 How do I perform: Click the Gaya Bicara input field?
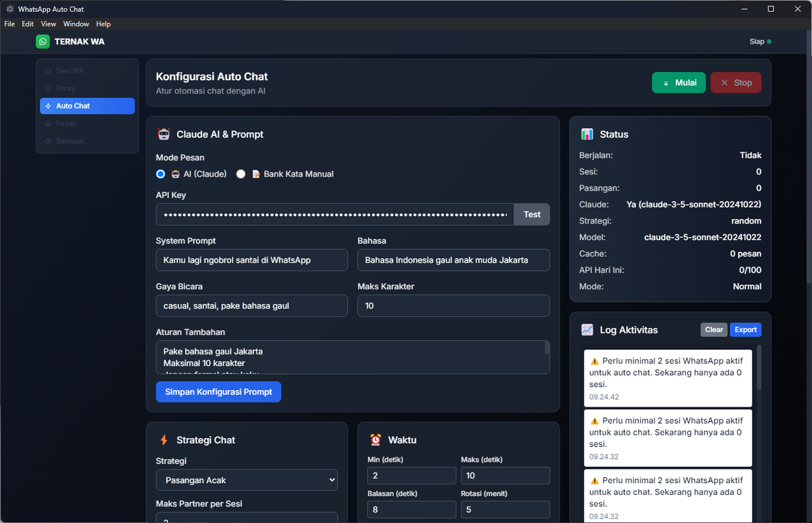(x=252, y=305)
